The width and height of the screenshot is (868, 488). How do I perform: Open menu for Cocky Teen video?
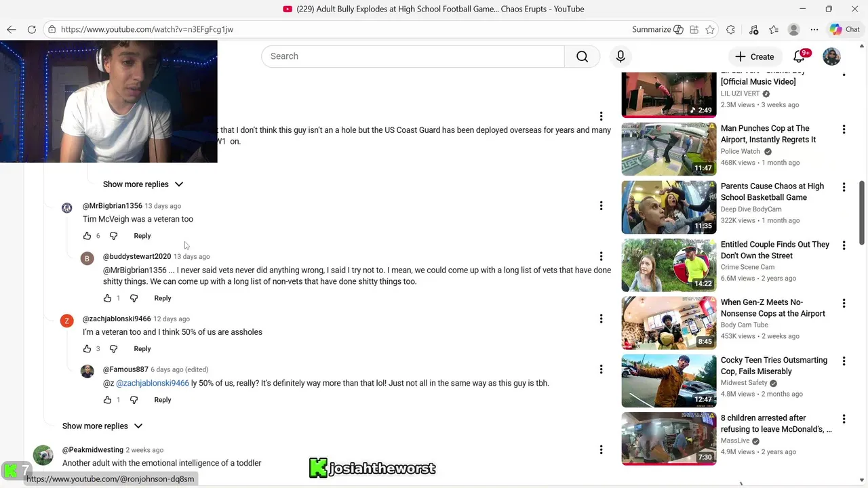844,361
